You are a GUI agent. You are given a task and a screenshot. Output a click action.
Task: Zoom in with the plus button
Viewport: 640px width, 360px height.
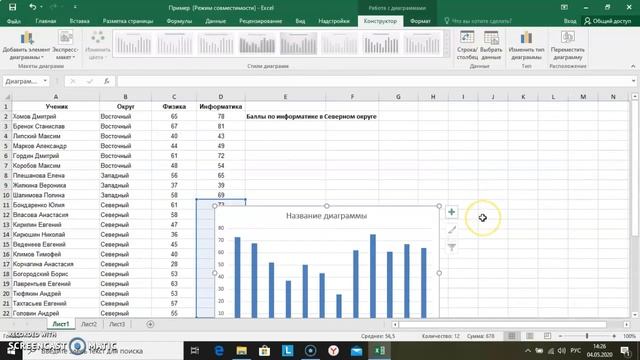click(614, 336)
